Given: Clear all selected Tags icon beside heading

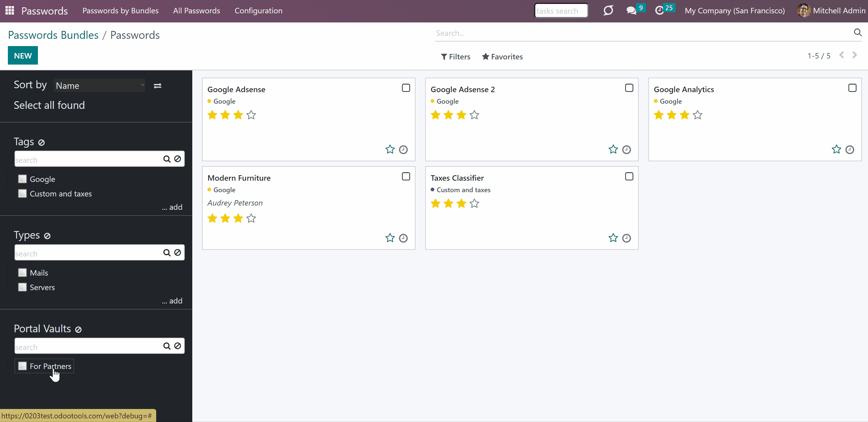Looking at the screenshot, I should (42, 142).
